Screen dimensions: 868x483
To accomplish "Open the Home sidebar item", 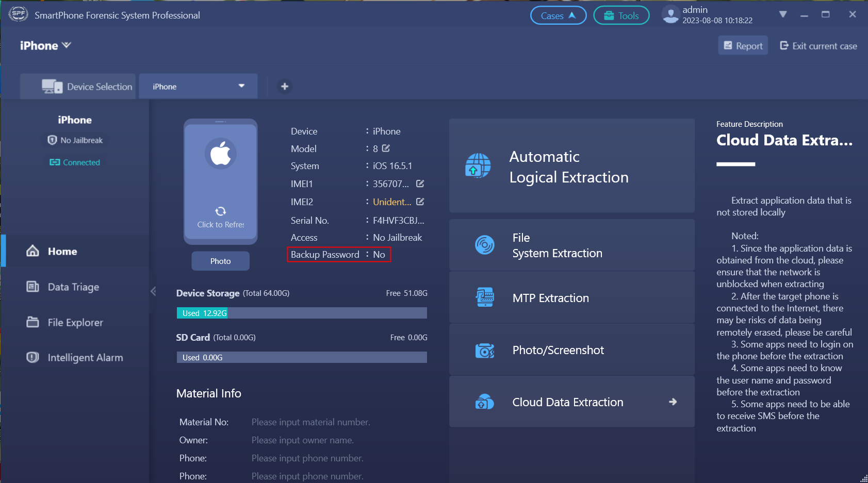I will [75, 251].
